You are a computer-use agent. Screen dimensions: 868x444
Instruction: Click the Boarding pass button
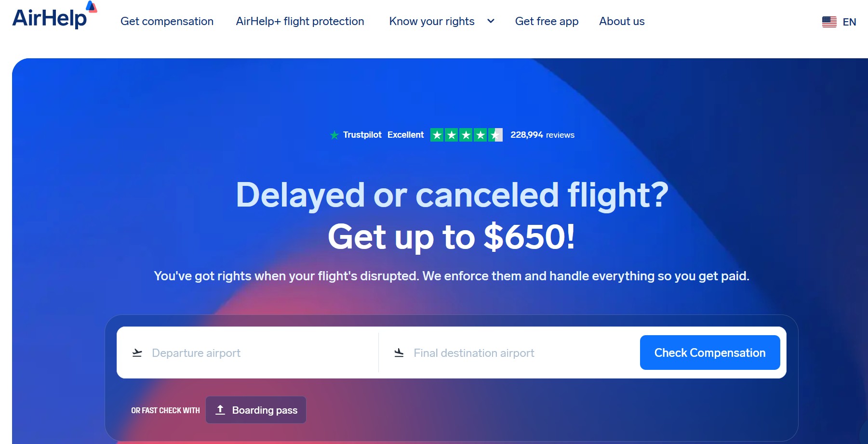pos(256,410)
